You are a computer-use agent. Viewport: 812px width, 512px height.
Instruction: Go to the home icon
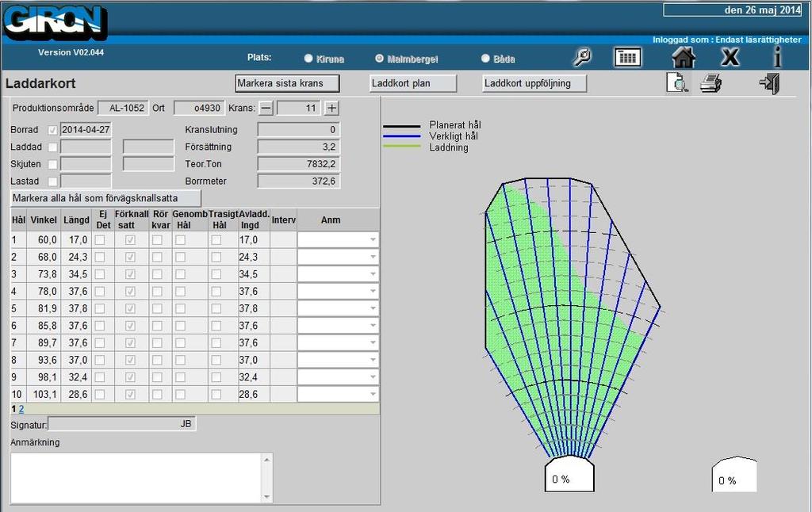(x=684, y=57)
